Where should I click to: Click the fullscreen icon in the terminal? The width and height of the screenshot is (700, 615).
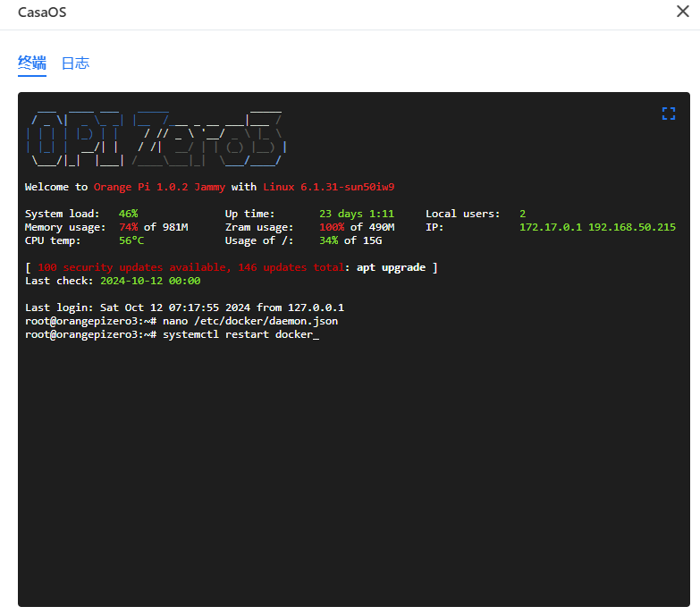(x=669, y=114)
